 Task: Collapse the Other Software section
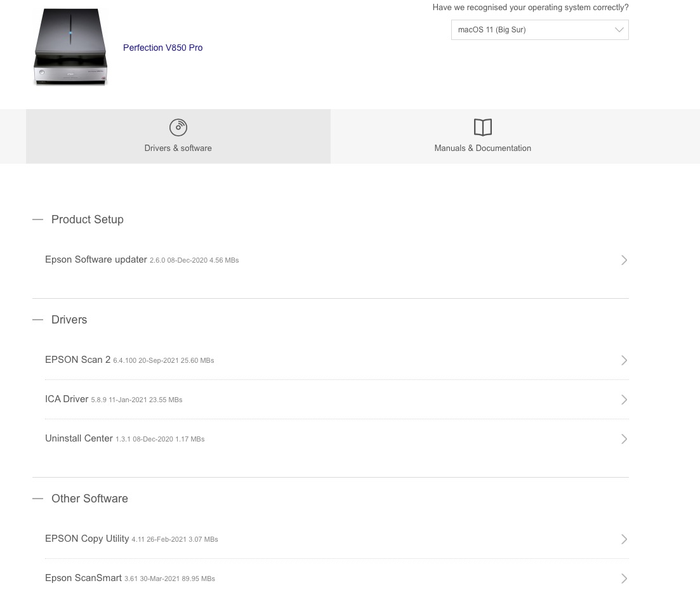[38, 499]
